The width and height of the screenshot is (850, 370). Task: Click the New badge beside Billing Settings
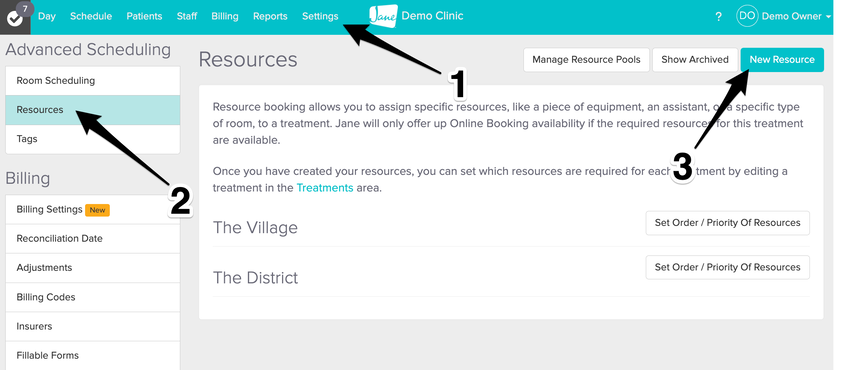tap(98, 210)
